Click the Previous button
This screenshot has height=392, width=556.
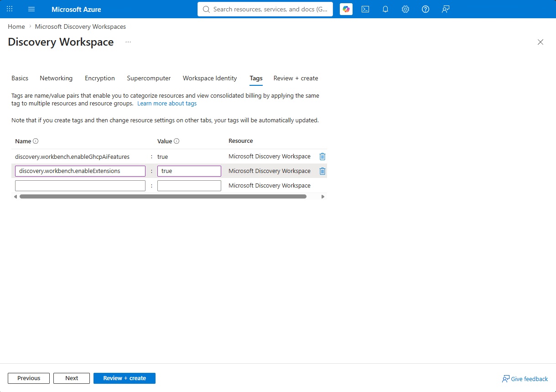pos(29,378)
